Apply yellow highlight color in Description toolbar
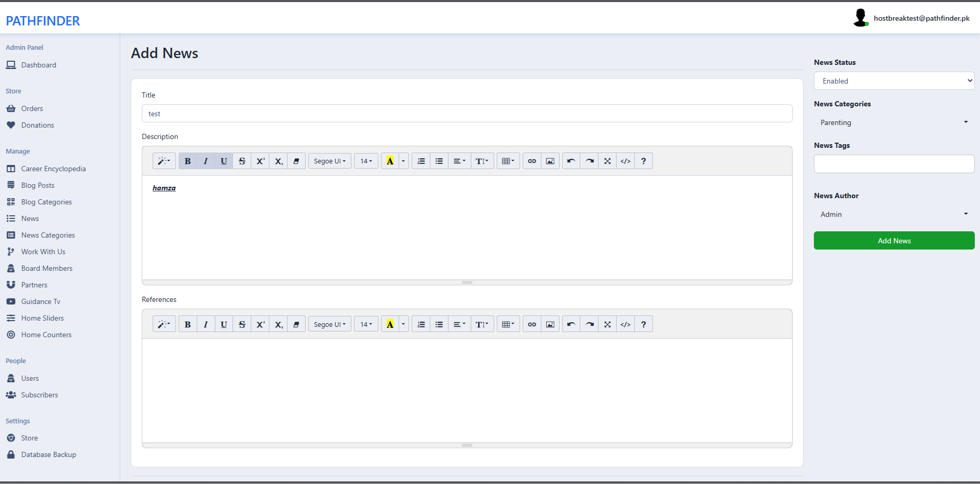The width and height of the screenshot is (980, 484). click(390, 161)
